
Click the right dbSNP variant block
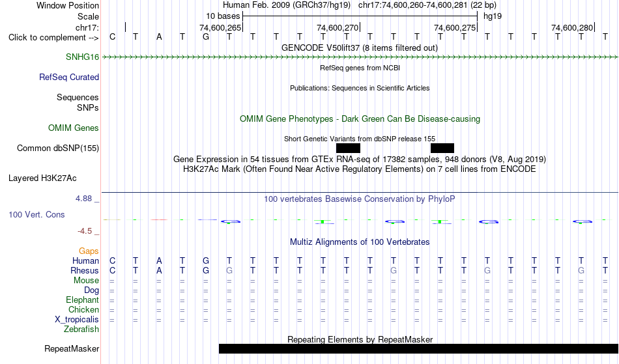[442, 148]
